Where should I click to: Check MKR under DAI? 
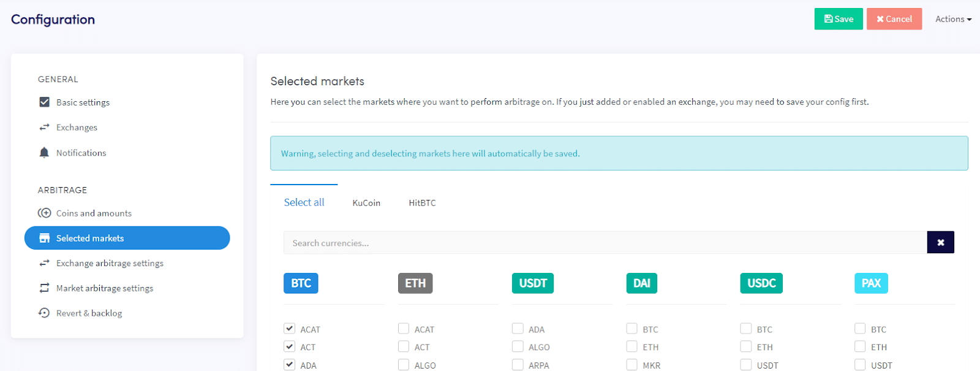[x=632, y=365]
